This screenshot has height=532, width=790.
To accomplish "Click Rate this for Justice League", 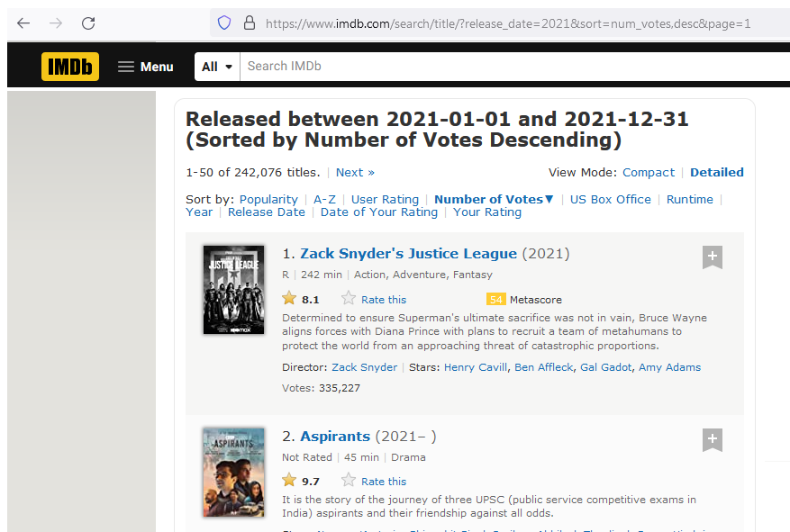I will (x=384, y=300).
